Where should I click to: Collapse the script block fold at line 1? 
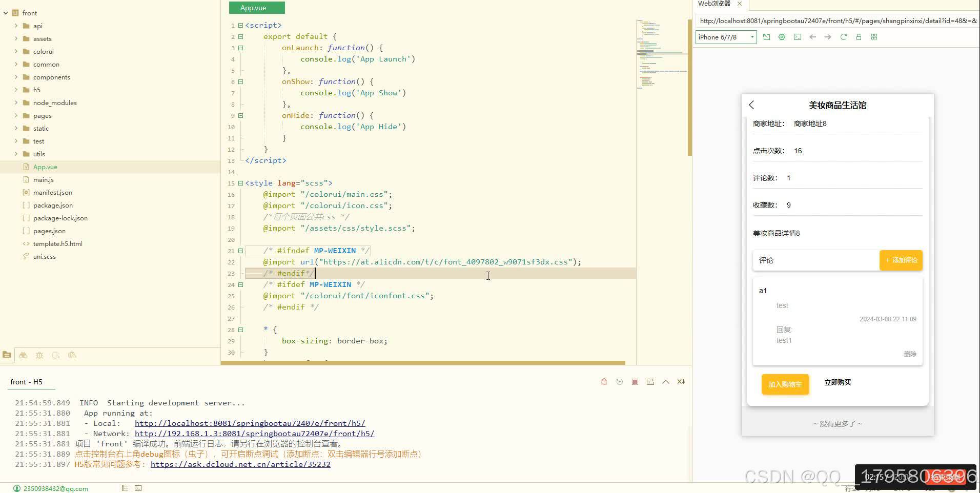click(240, 25)
